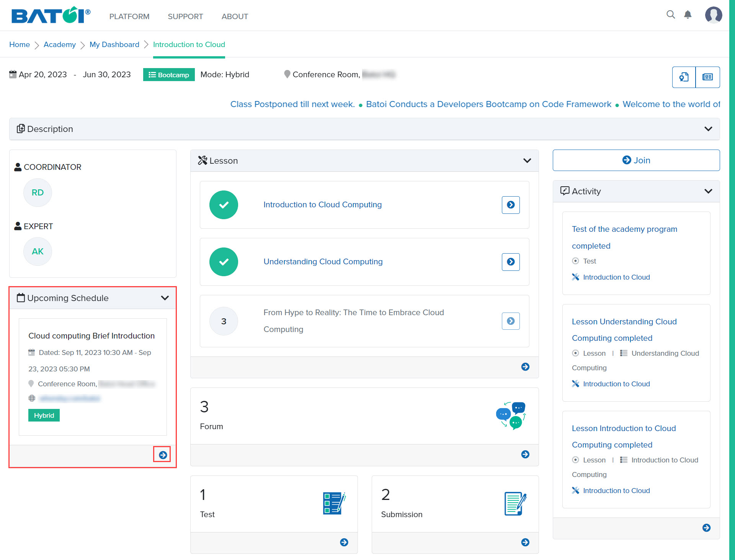Go to Home breadcrumb
This screenshot has height=560, width=735.
click(x=20, y=44)
